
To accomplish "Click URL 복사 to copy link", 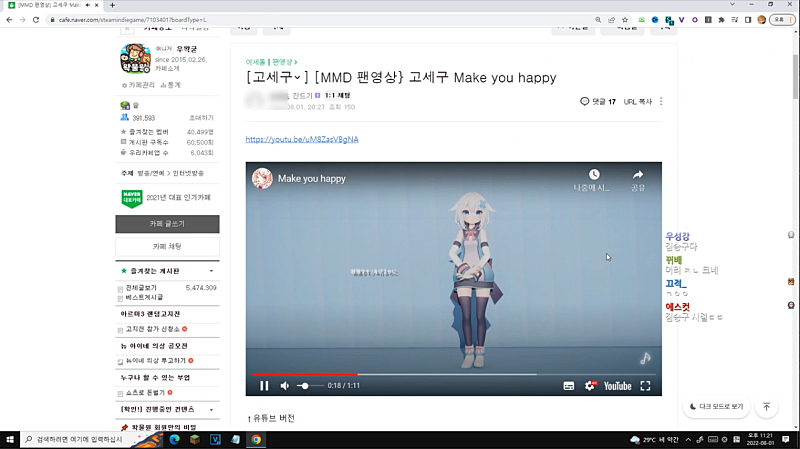I will (638, 102).
